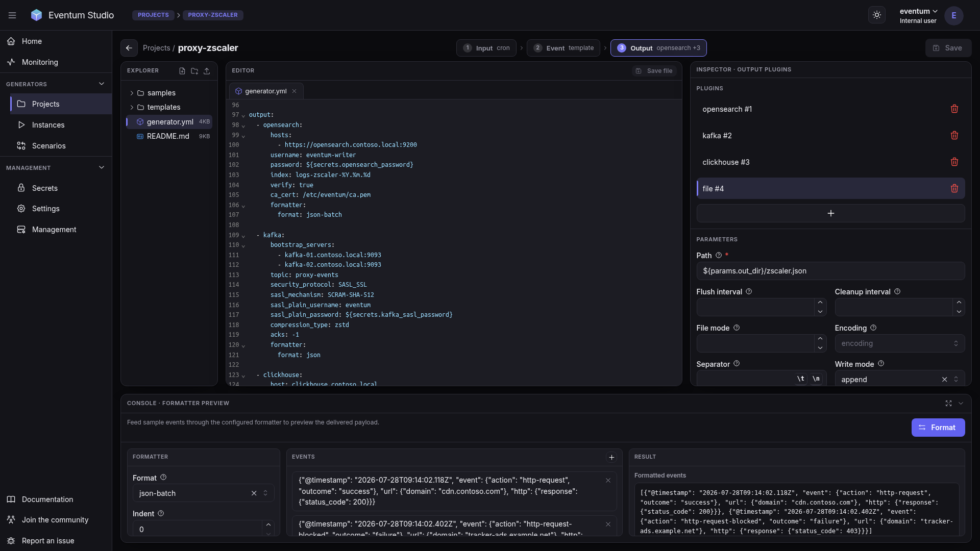Show help for Encoding
Screen dimensions: 980x551
pos(873,328)
